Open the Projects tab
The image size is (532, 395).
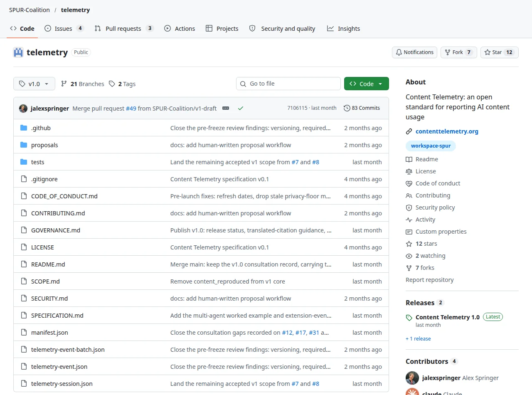pos(222,29)
